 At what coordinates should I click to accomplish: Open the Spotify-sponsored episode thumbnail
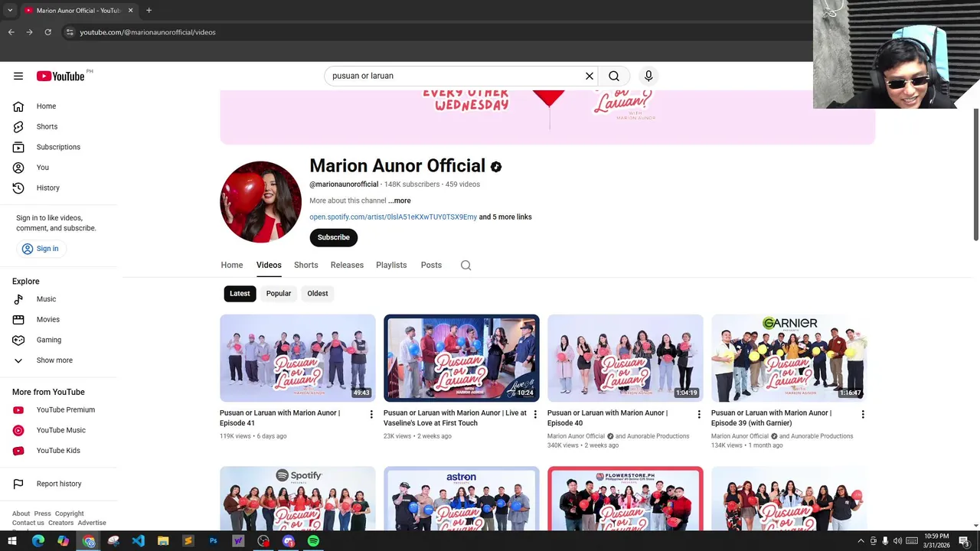point(298,498)
